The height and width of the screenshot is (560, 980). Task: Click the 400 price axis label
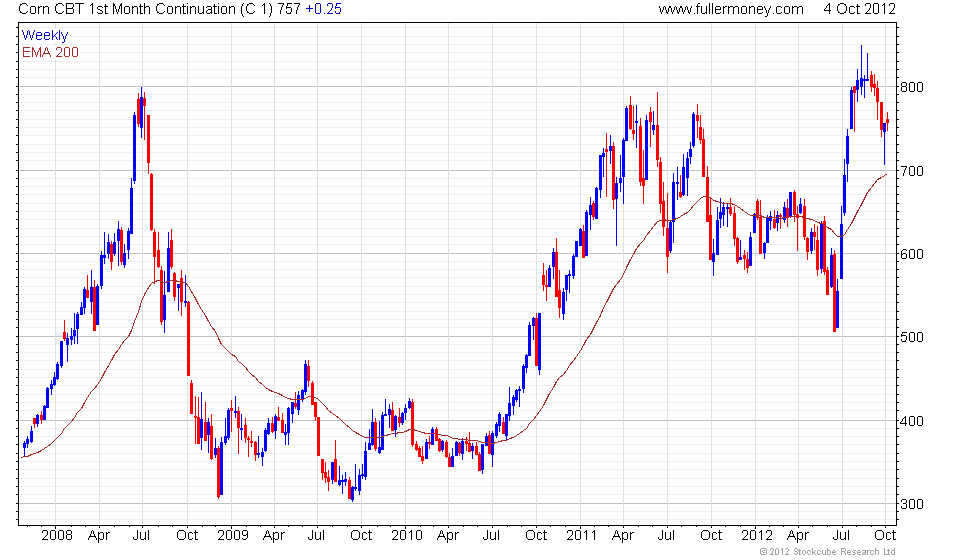911,421
